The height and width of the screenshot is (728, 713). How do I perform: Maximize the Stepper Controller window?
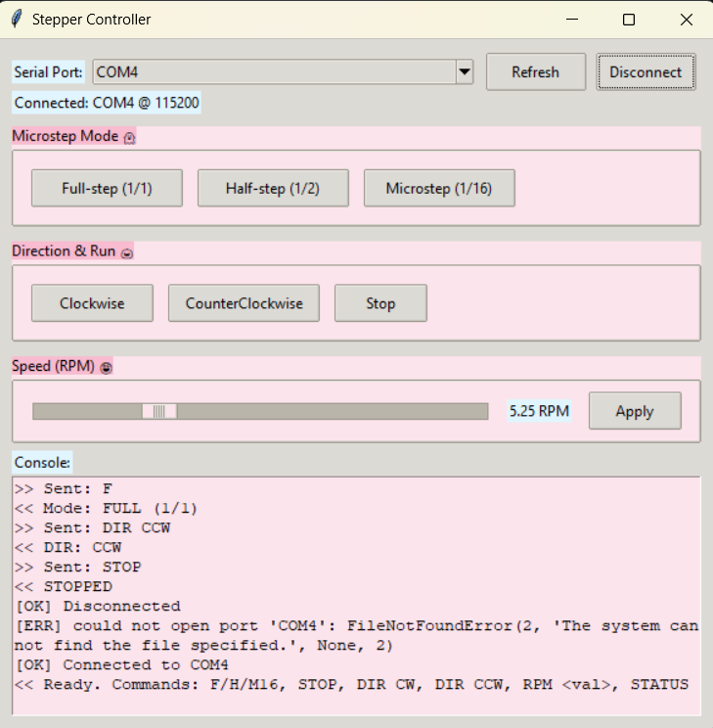point(629,20)
